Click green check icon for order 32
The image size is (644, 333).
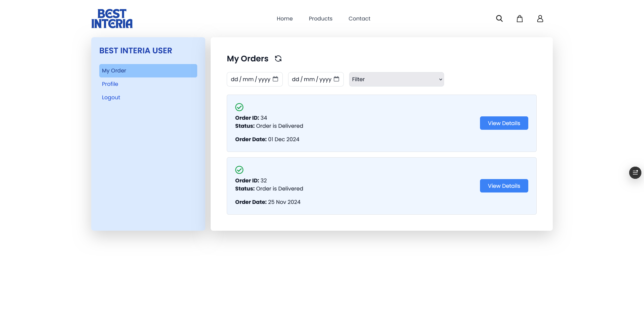tap(239, 170)
